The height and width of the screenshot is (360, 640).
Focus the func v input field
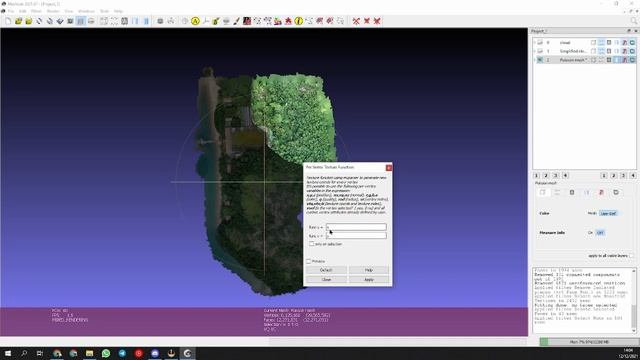[x=356, y=236]
